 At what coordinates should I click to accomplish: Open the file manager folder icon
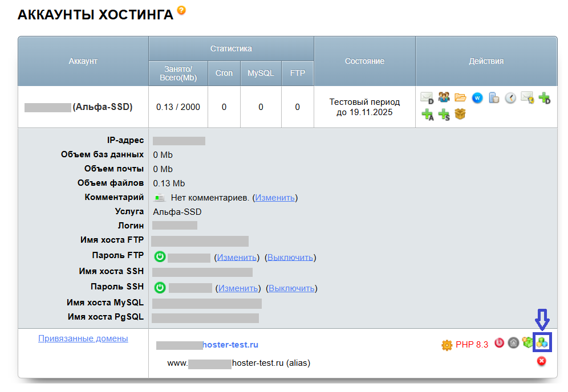click(460, 97)
